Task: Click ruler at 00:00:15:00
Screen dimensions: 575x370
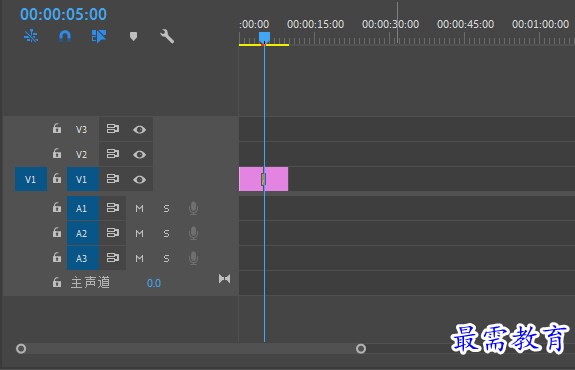Action: pos(315,25)
